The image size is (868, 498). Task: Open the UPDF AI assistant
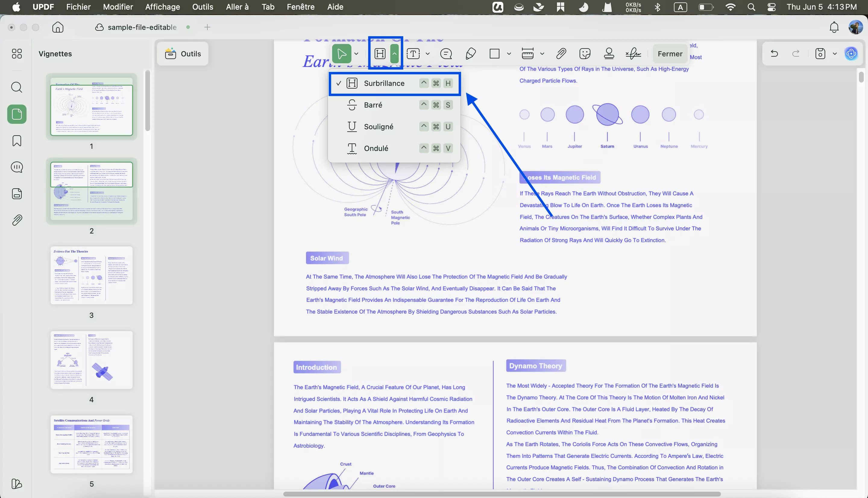pyautogui.click(x=851, y=54)
